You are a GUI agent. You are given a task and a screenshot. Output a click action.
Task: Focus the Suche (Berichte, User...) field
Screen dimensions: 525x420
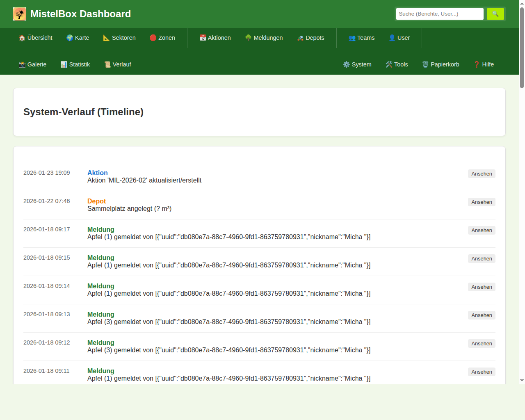(x=440, y=14)
